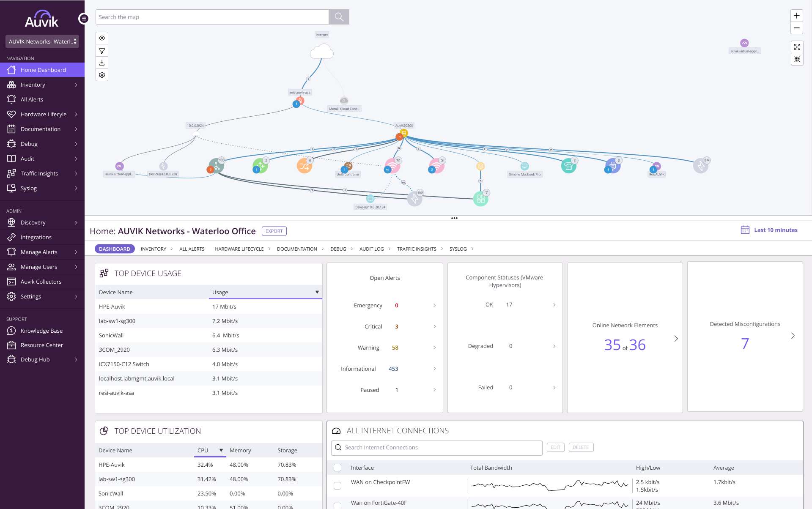
Task: Click the Search the map field
Action: [212, 17]
